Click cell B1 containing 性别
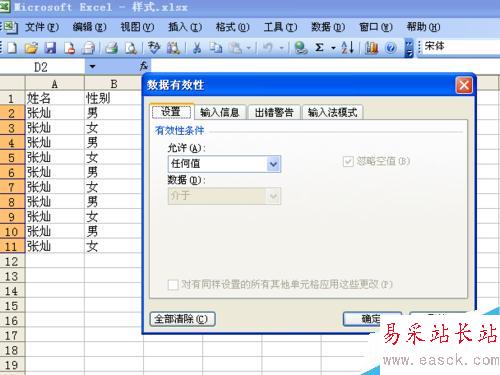This screenshot has height=375, width=500. click(x=114, y=98)
